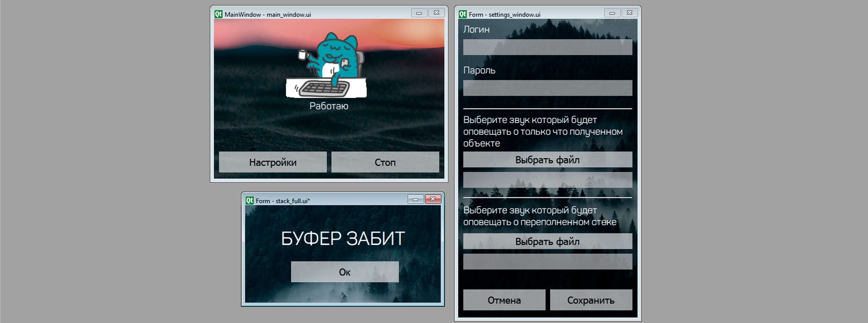The height and width of the screenshot is (323, 868).
Task: Close the settings_window.ui form
Action: tap(629, 13)
